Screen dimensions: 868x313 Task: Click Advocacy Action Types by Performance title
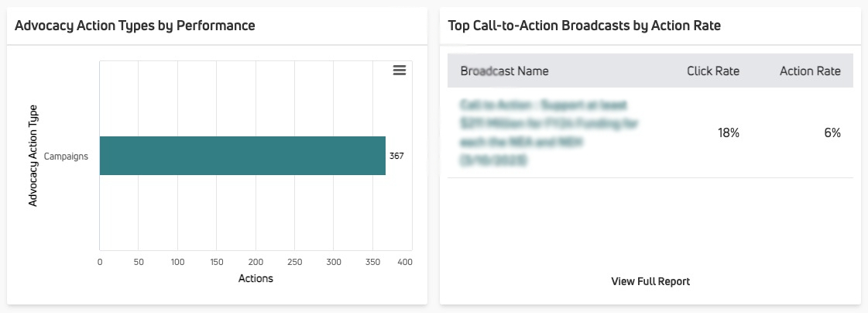coord(135,26)
